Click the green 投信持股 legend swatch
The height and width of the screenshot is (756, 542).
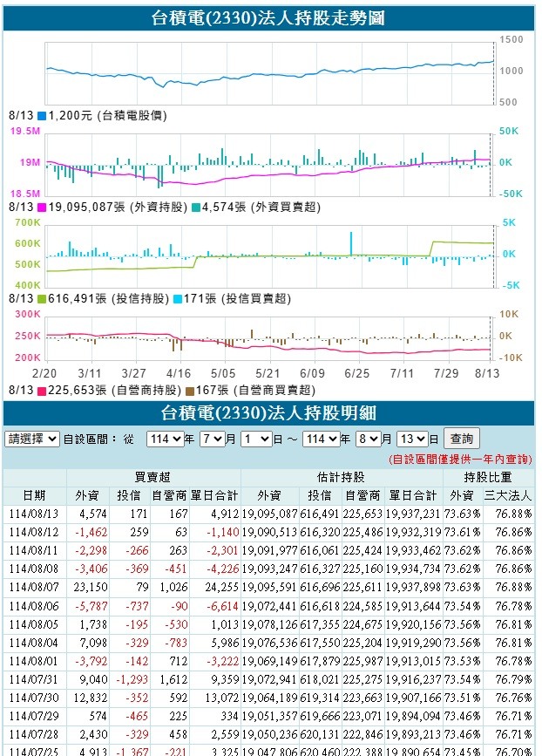pos(42,299)
